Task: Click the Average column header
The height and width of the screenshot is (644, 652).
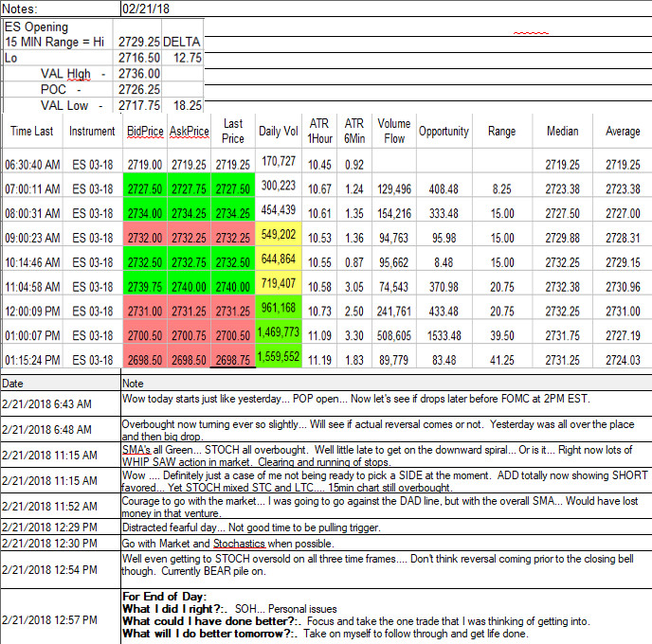Action: click(623, 131)
